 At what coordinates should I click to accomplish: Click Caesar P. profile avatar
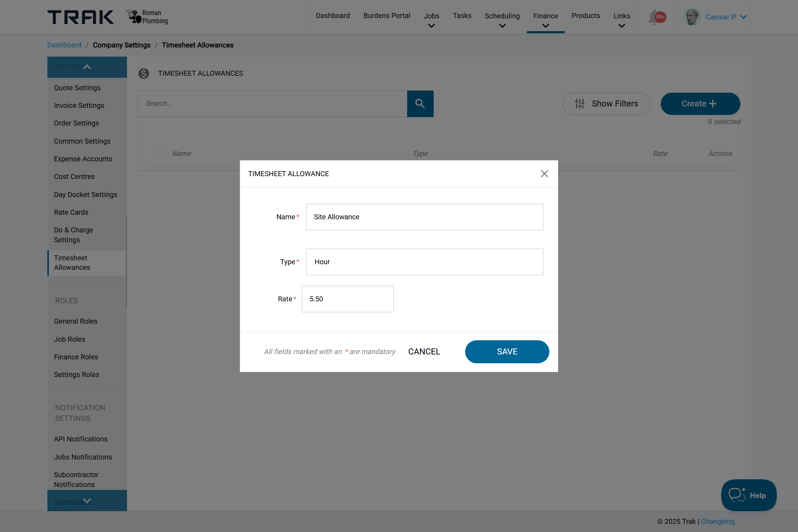pyautogui.click(x=691, y=17)
